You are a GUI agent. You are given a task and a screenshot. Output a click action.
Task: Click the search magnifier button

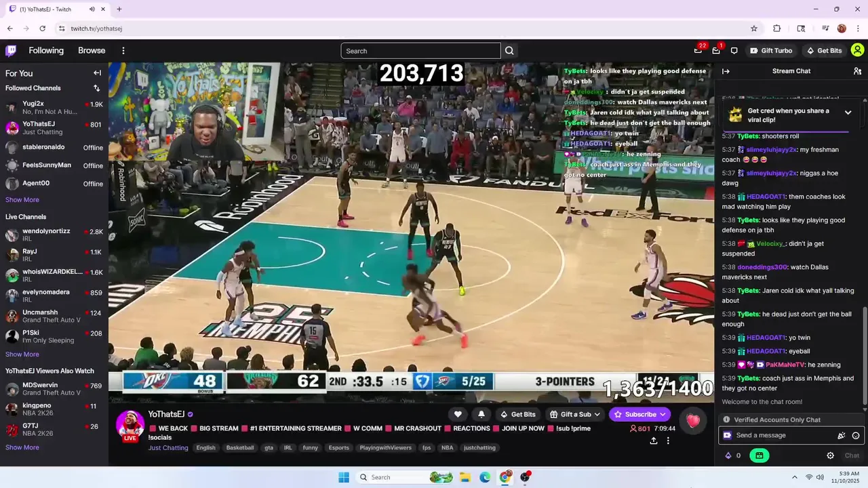click(x=509, y=51)
